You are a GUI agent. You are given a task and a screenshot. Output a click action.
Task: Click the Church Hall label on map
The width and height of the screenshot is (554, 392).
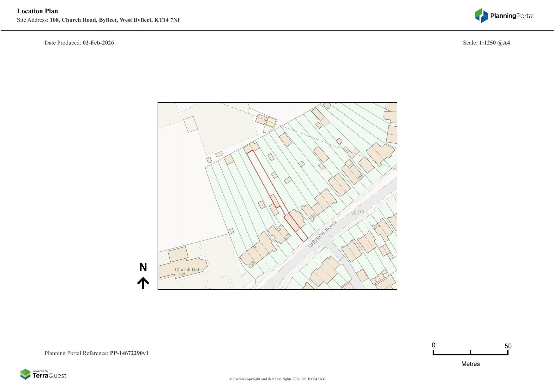click(x=188, y=269)
